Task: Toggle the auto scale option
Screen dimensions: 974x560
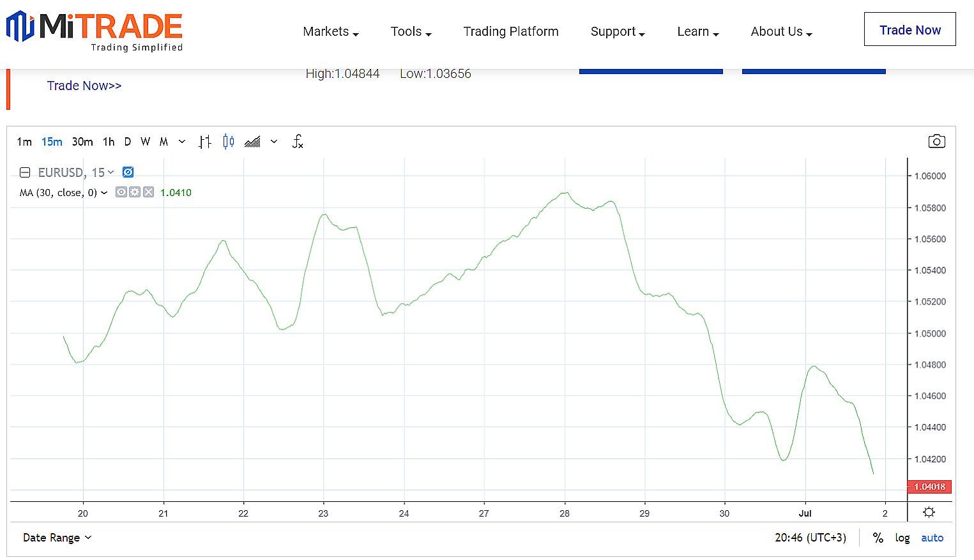Action: pyautogui.click(x=932, y=538)
